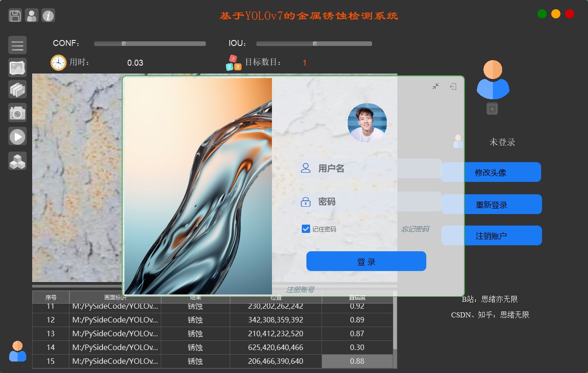588x373 pixels.
Task: Adjust the IOU threshold slider
Action: click(315, 44)
